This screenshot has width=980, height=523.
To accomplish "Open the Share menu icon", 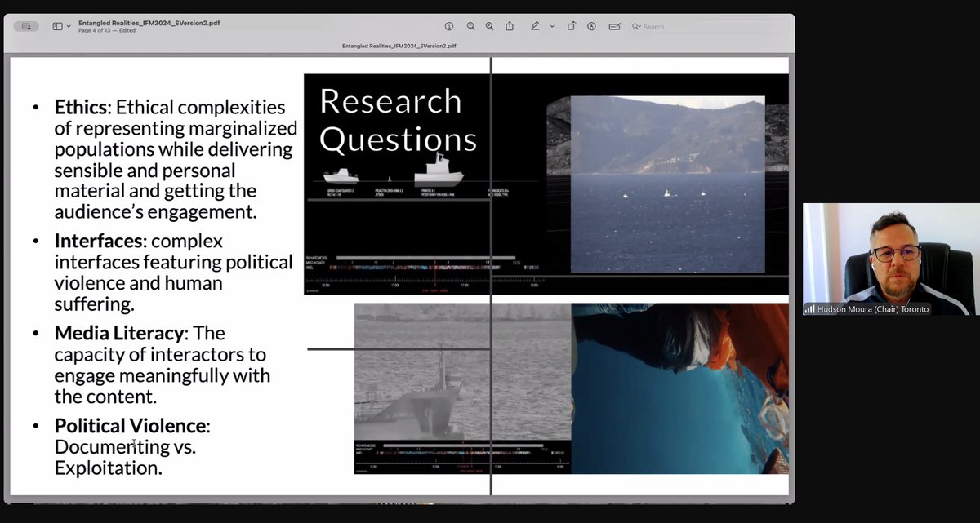I will (x=509, y=26).
